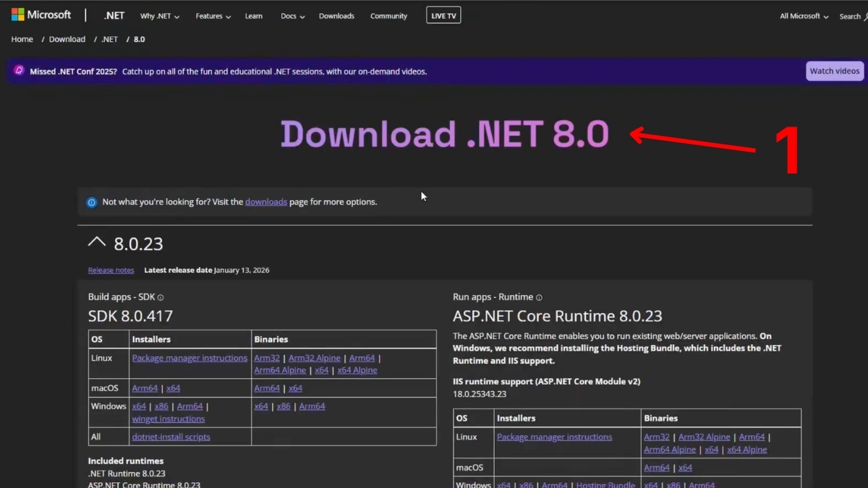Click the Microsoft logo

point(41,15)
